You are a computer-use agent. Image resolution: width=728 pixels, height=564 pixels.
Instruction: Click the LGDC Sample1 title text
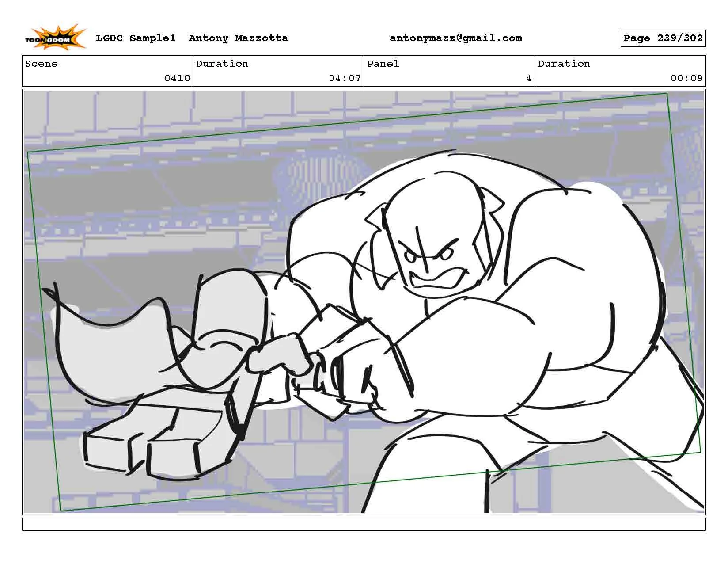coord(136,38)
